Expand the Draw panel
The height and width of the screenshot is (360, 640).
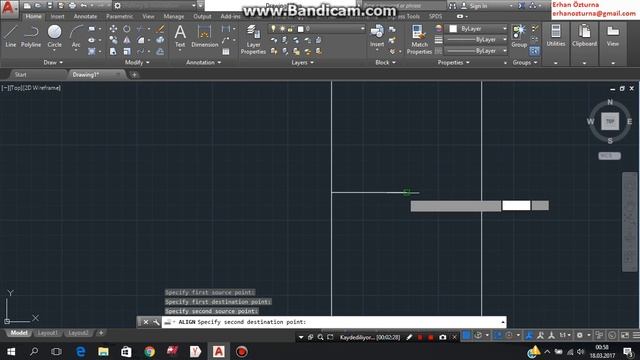click(x=53, y=62)
